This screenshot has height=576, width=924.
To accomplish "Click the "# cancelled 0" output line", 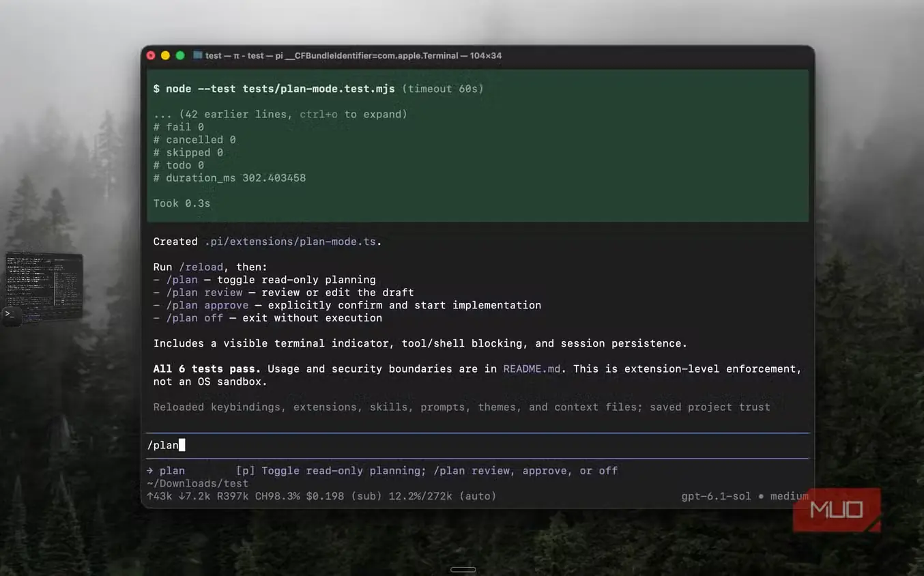I will coord(194,140).
